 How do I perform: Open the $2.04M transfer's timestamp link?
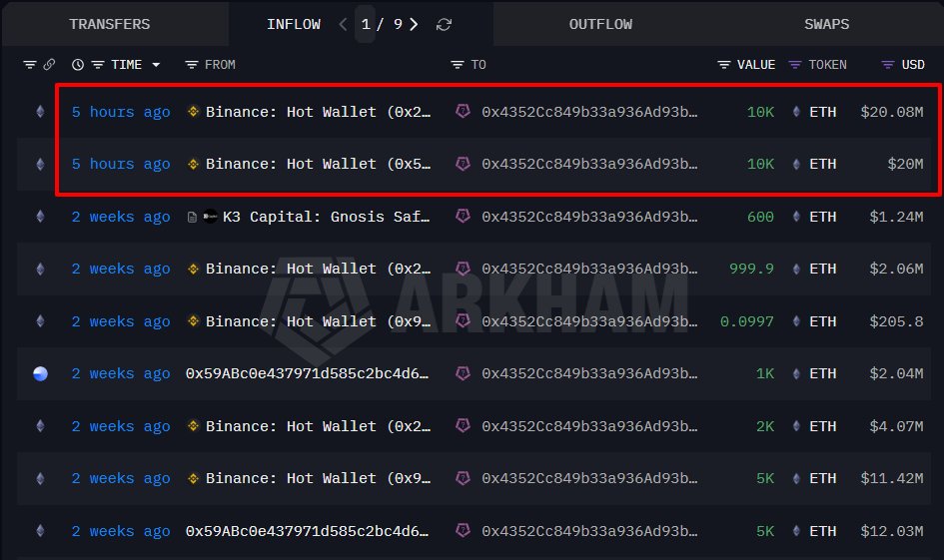coord(121,373)
